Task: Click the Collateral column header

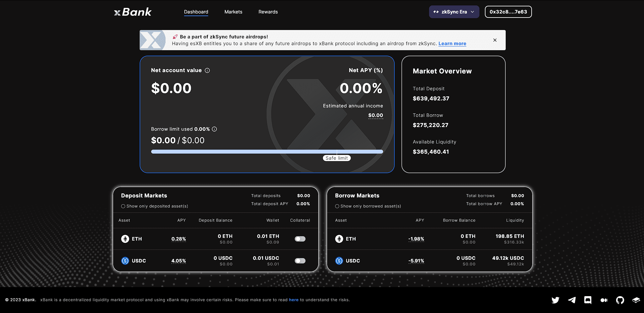Action: point(300,220)
